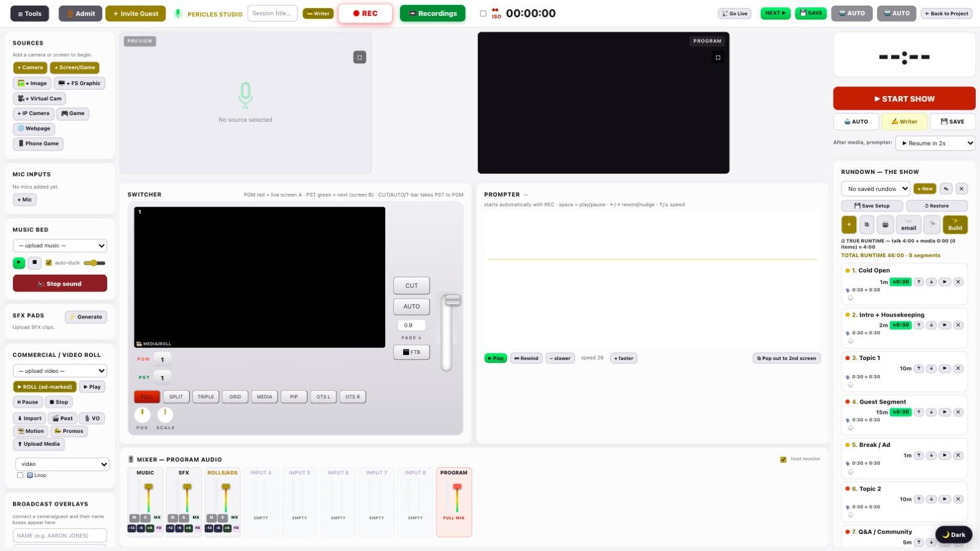Delete the Topic 1 segment
Image resolution: width=980 pixels, height=551 pixels.
coord(959,369)
